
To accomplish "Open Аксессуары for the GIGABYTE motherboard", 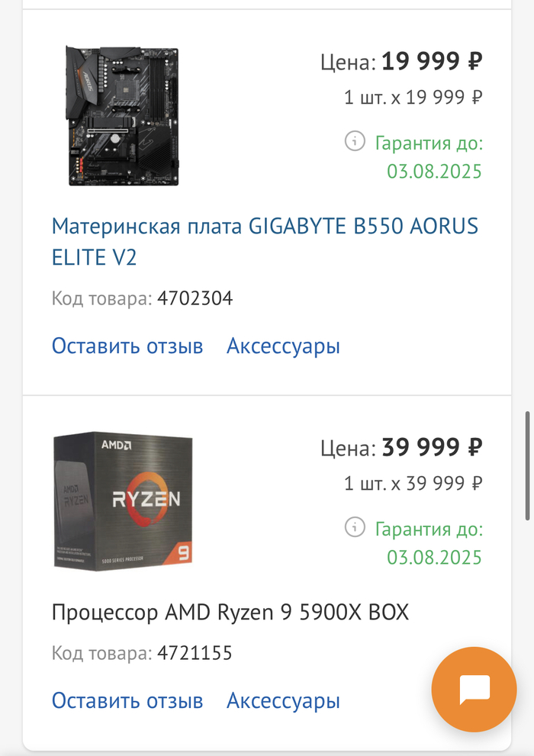I will tap(283, 346).
